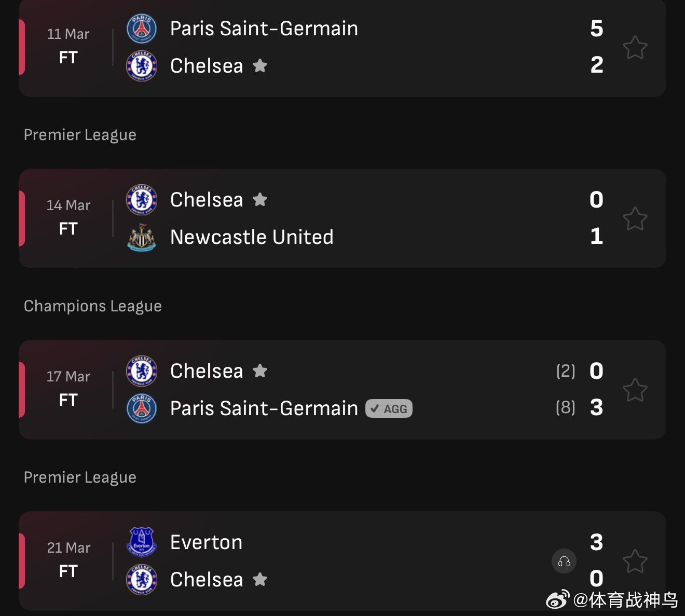Click Paris Saint-Germain crest in 11 Mar match
This screenshot has width=685, height=616.
coord(142,29)
